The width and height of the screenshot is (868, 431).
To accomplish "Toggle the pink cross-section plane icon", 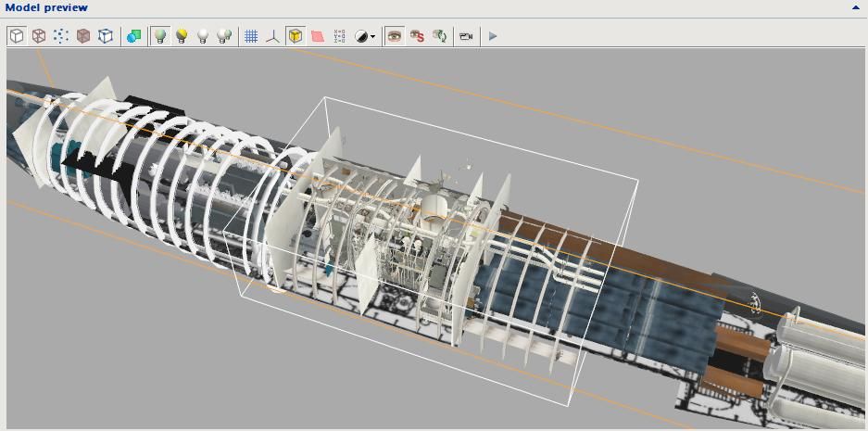I will [x=317, y=36].
